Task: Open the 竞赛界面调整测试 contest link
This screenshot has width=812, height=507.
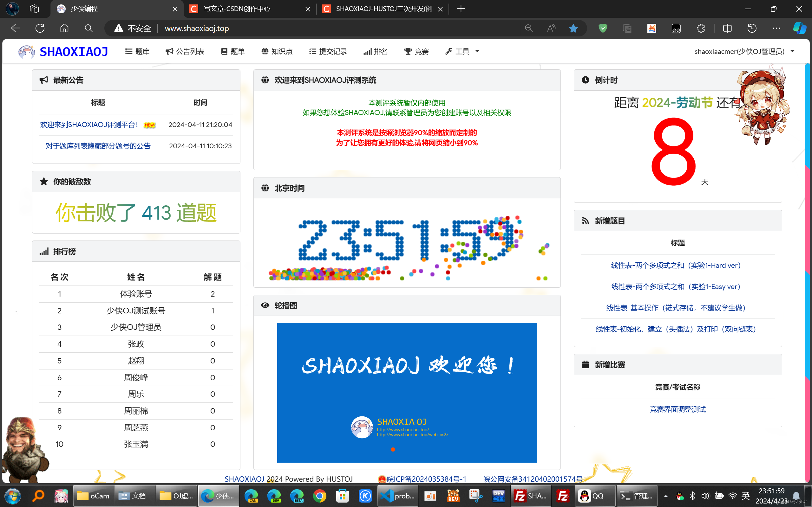Action: pyautogui.click(x=678, y=409)
